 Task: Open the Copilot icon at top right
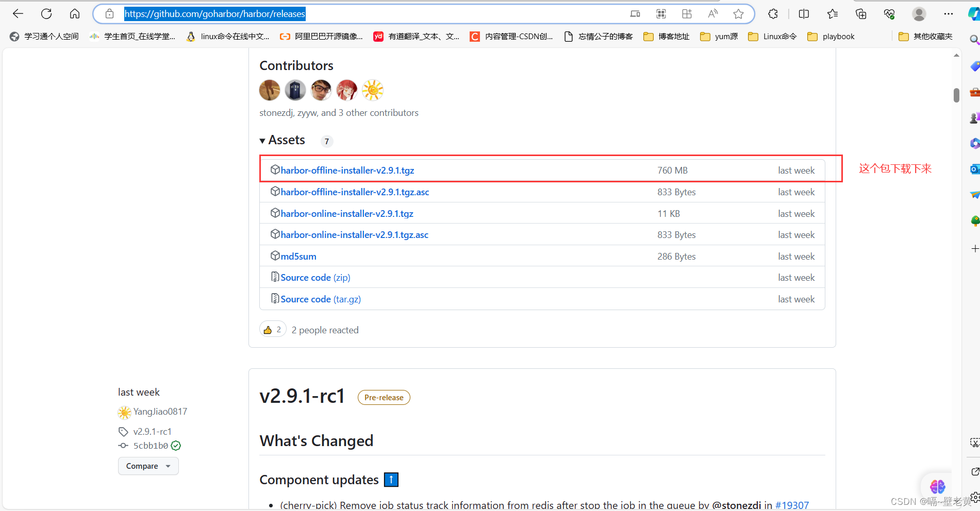[x=974, y=14]
